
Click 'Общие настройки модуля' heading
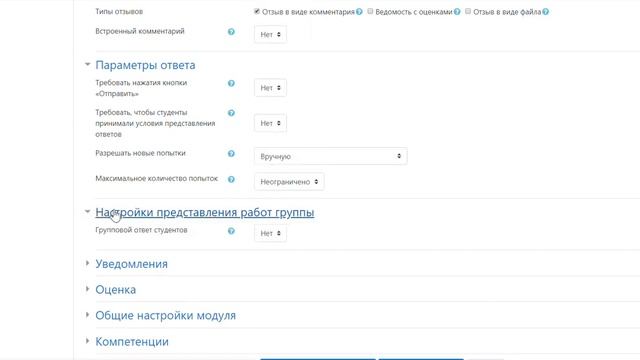pyautogui.click(x=166, y=316)
